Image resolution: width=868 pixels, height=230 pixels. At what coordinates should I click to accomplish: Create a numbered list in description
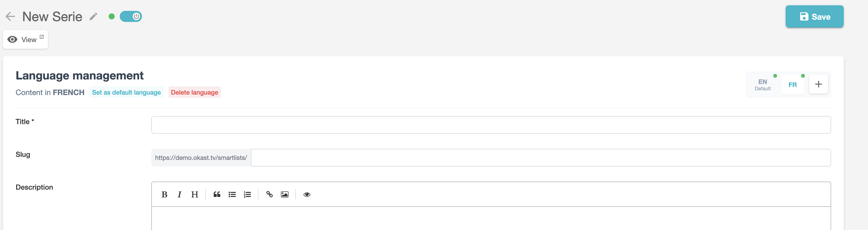247,194
